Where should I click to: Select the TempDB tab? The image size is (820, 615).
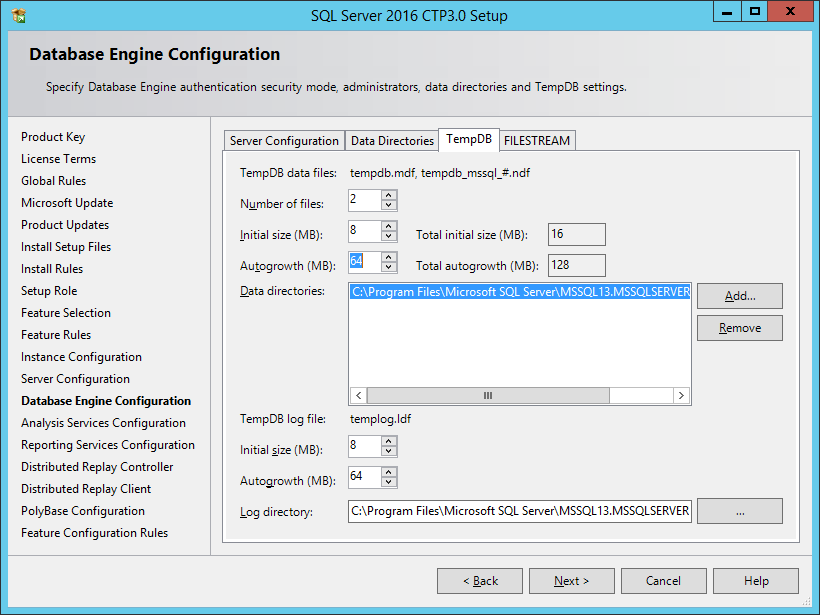point(469,139)
